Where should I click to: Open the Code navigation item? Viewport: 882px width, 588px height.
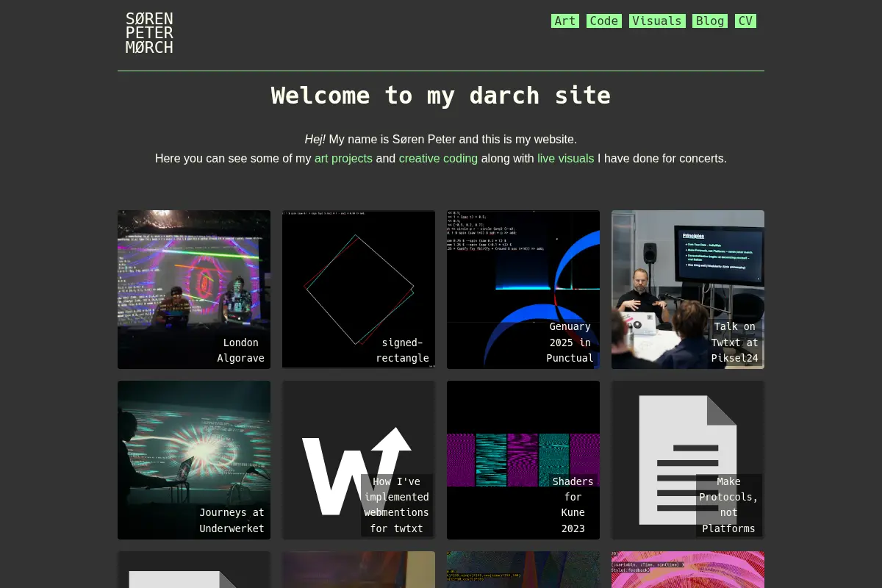coord(604,21)
